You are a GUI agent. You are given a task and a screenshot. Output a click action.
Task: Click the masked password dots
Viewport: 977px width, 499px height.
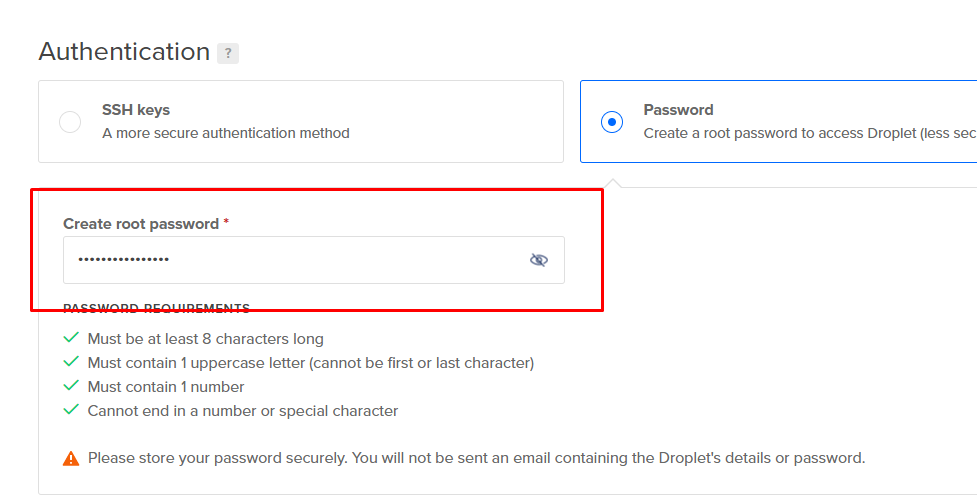pyautogui.click(x=123, y=259)
